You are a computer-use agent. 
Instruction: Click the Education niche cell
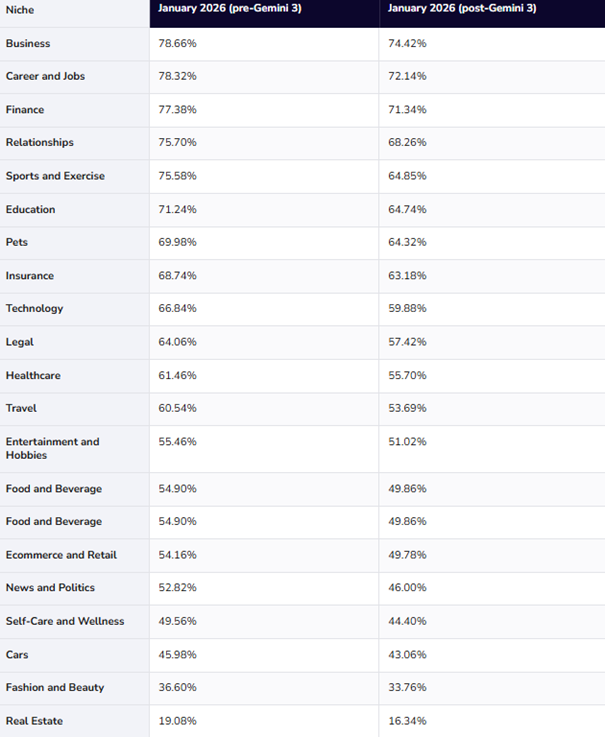click(x=30, y=209)
